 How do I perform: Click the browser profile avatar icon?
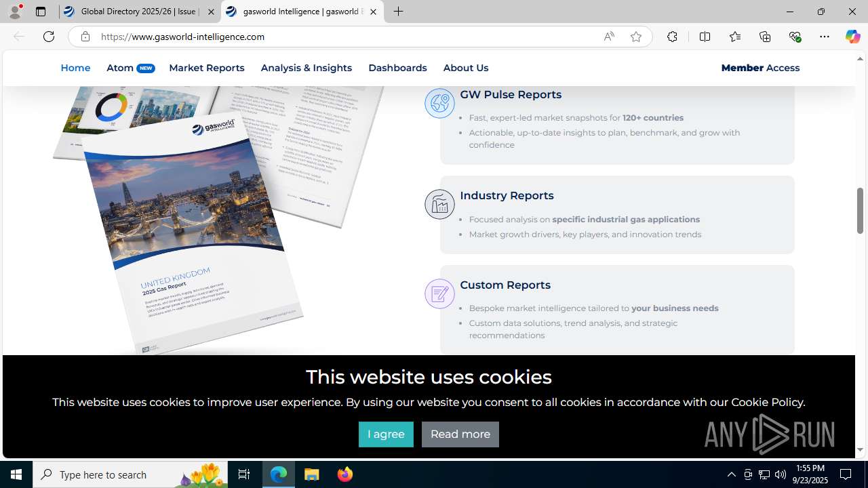click(x=14, y=12)
